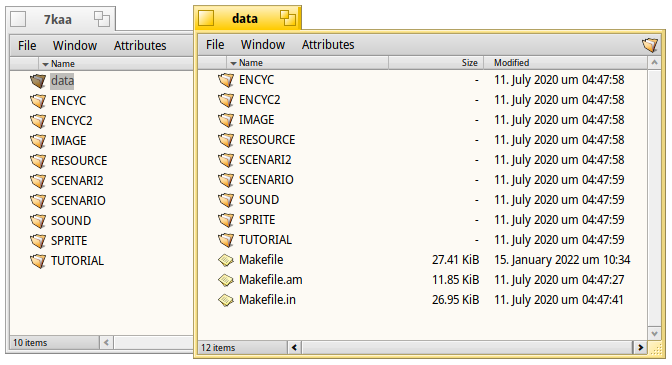
Task: Select 'RESOURCE' name in 7kaa window
Action: (x=79, y=161)
